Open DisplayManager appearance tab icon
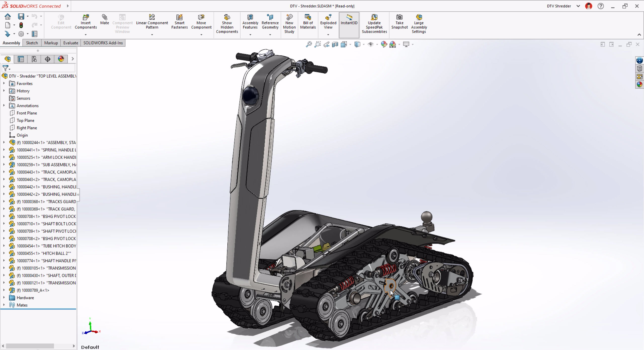 point(61,59)
